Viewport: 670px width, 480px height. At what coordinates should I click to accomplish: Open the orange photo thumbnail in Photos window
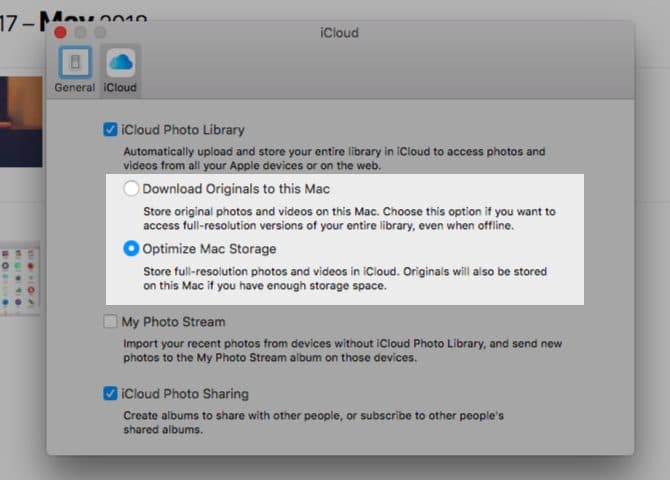[21, 122]
